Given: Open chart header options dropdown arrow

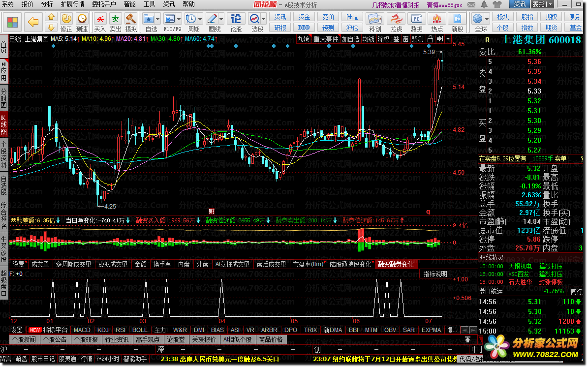Looking at the screenshot, I should point(448,39).
